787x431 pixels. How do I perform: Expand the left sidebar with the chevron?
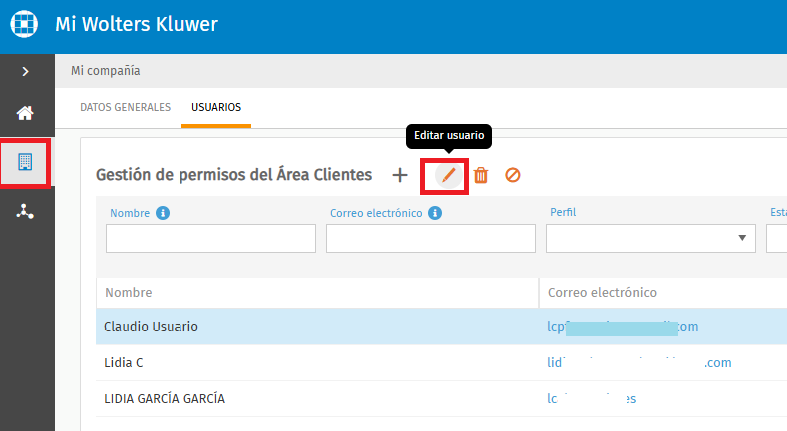click(x=26, y=72)
